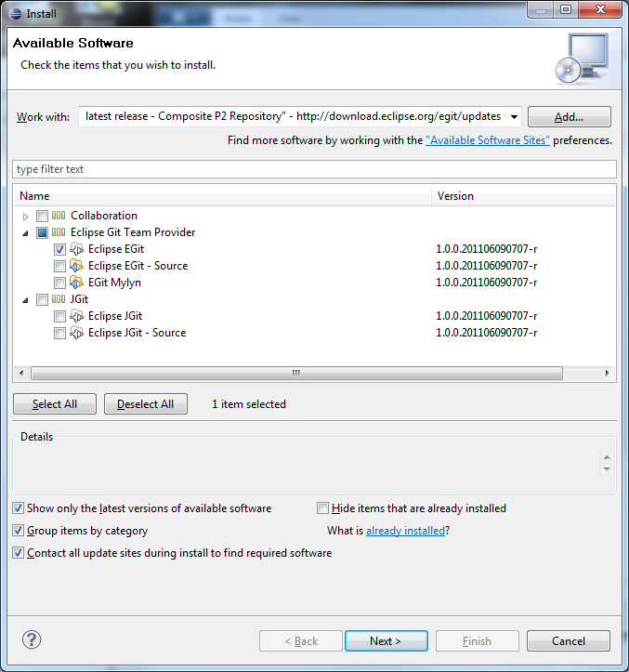Click the type filter text field

click(314, 169)
